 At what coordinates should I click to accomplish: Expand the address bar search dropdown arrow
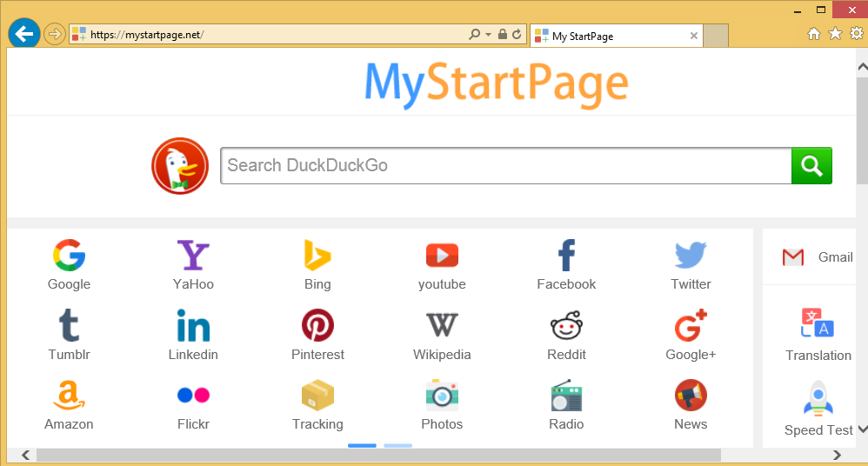coord(488,35)
